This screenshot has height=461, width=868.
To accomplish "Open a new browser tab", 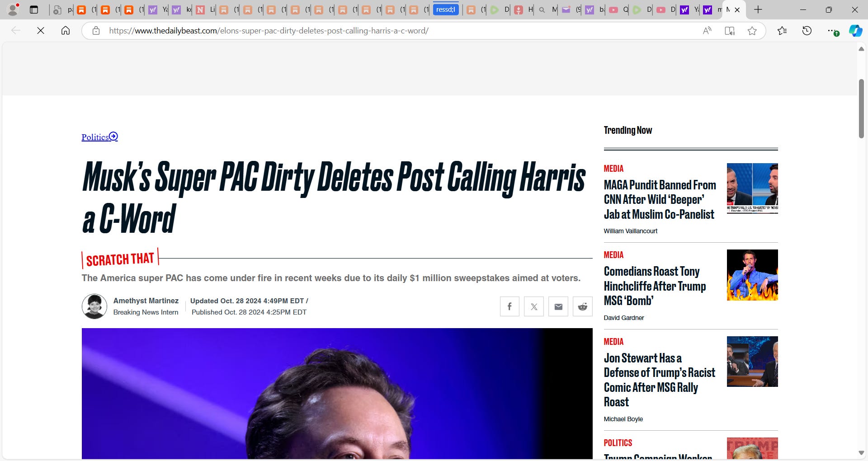I will tap(758, 9).
